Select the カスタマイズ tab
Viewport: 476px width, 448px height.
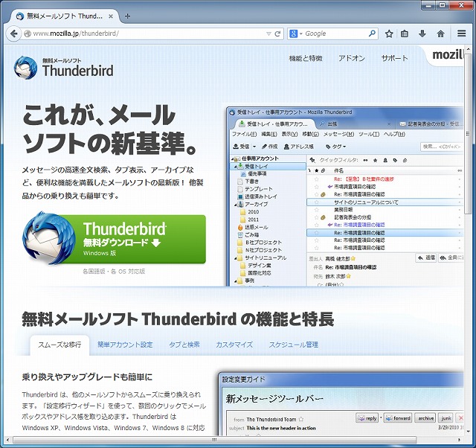coord(234,345)
